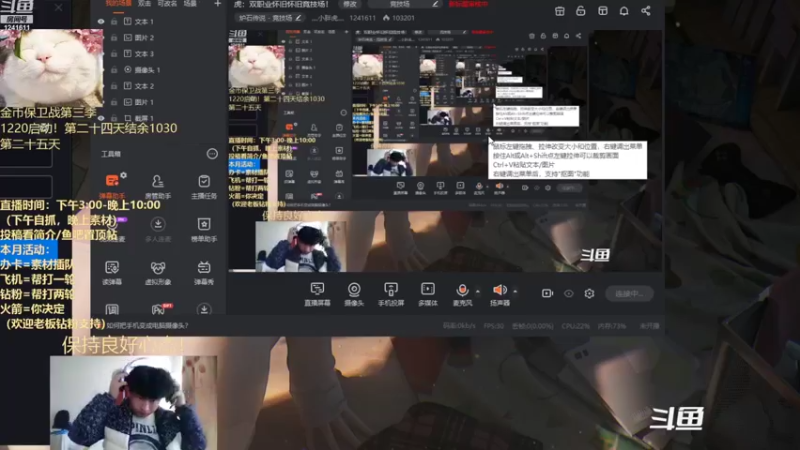Open the 弹幕秀 tool

click(x=204, y=272)
